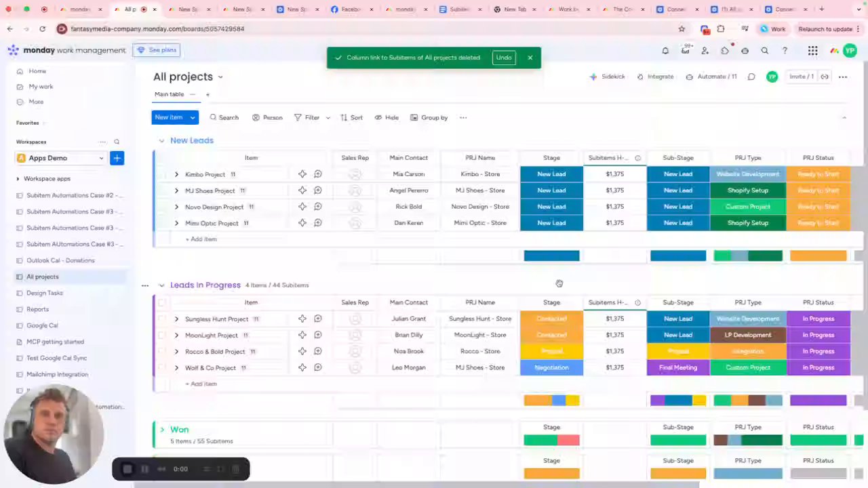Viewport: 868px width, 488px height.
Task: Open the Filter options arrow
Action: pos(328,117)
